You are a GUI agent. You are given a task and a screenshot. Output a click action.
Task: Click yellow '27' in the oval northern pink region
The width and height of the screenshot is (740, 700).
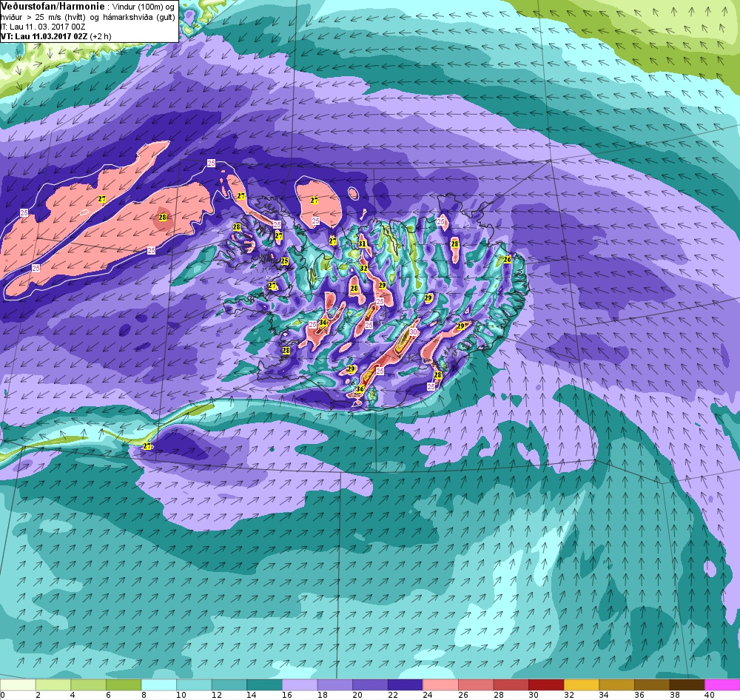(314, 201)
